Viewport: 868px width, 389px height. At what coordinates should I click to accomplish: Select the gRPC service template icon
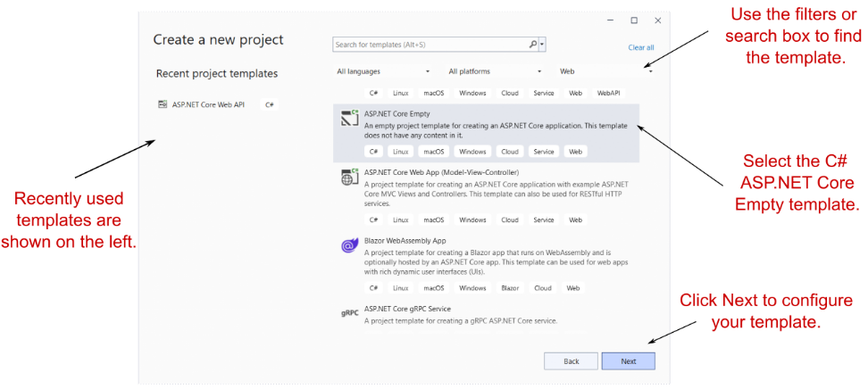pyautogui.click(x=350, y=312)
